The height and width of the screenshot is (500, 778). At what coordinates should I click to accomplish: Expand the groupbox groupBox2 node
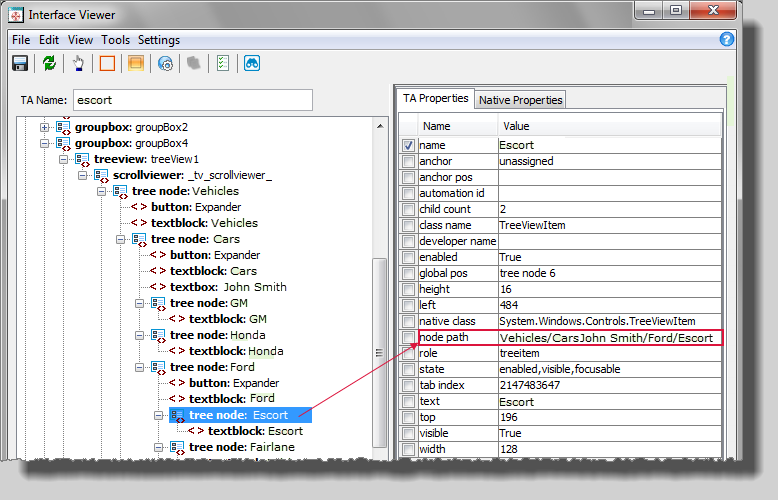(45, 127)
